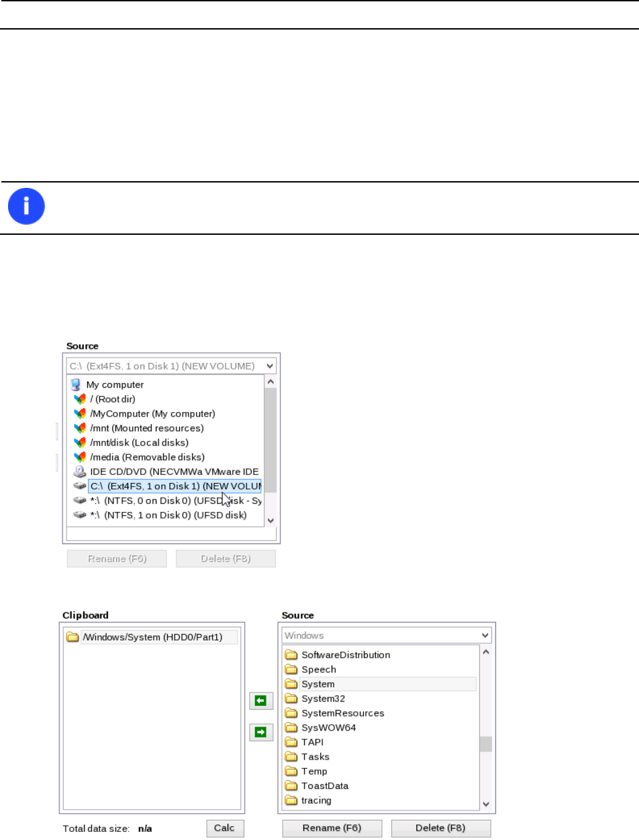This screenshot has height=840, width=639.
Task: Click the /mnt/disk colorful icon
Action: [x=80, y=443]
